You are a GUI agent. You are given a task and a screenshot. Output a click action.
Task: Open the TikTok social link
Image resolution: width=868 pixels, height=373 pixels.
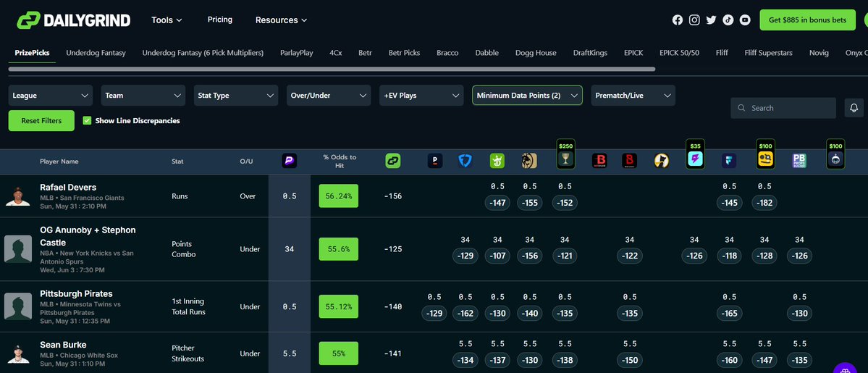[728, 20]
